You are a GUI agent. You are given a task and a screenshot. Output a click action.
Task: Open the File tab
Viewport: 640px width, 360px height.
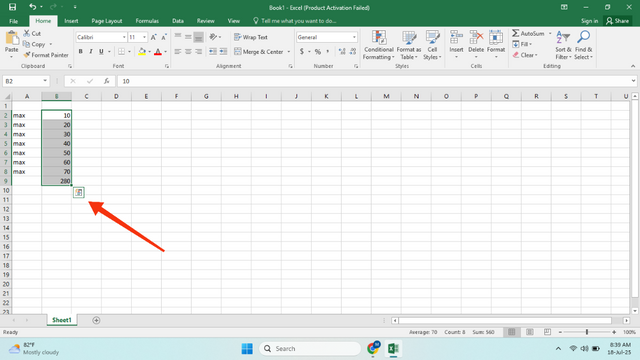coord(13,21)
